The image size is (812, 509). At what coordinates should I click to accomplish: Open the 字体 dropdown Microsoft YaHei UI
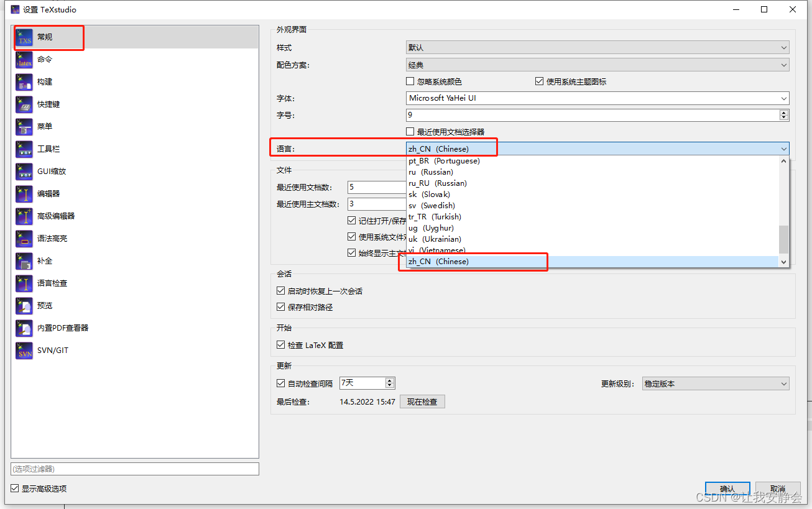click(x=597, y=98)
